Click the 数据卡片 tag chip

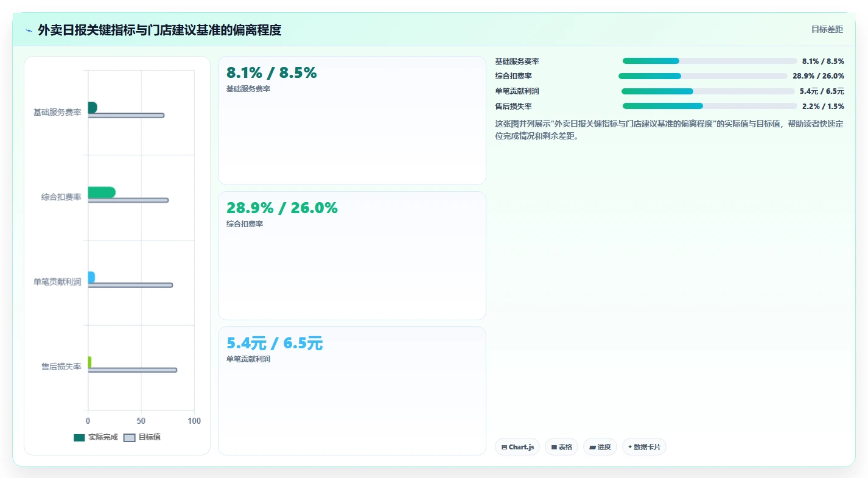point(644,447)
